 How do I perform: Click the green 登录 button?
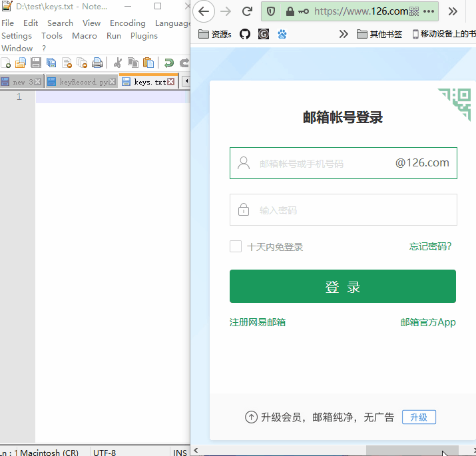coord(343,286)
